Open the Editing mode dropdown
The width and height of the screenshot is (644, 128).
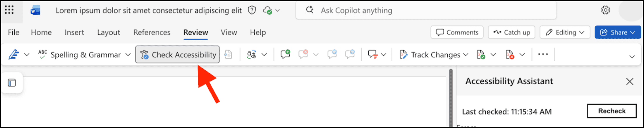coord(565,32)
